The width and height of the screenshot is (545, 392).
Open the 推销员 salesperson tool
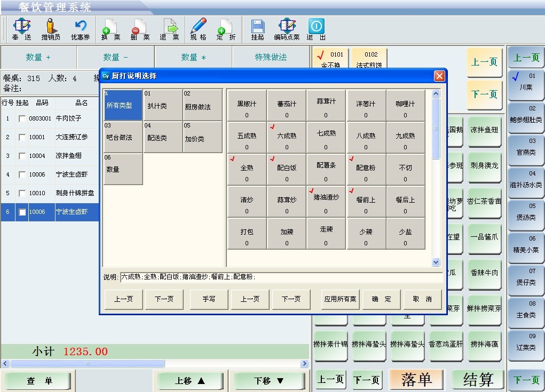pyautogui.click(x=50, y=29)
